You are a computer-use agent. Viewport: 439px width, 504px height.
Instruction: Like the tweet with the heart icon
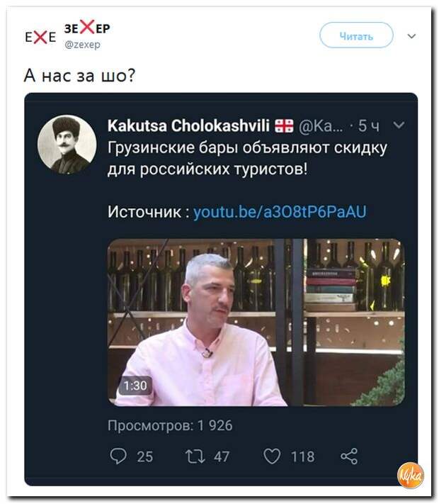272,456
